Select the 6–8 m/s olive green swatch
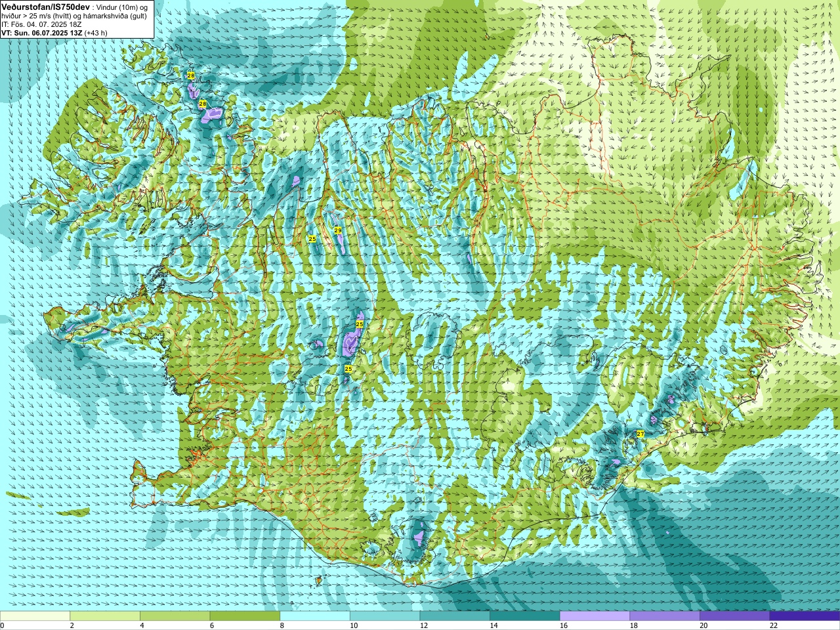 (245, 616)
